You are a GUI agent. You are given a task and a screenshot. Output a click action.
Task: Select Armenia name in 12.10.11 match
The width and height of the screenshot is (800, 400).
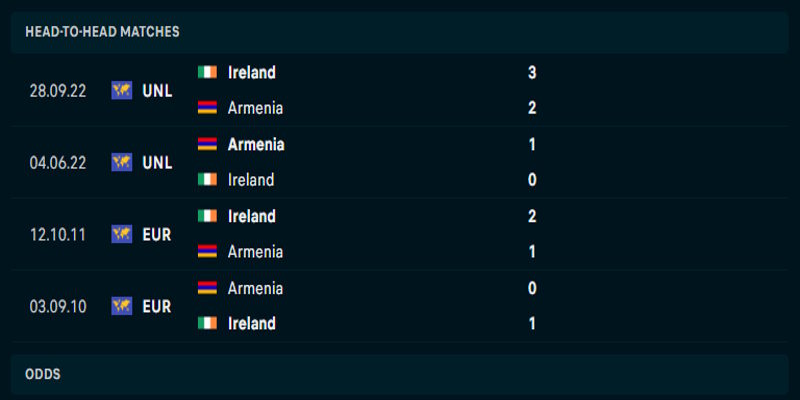coord(255,252)
